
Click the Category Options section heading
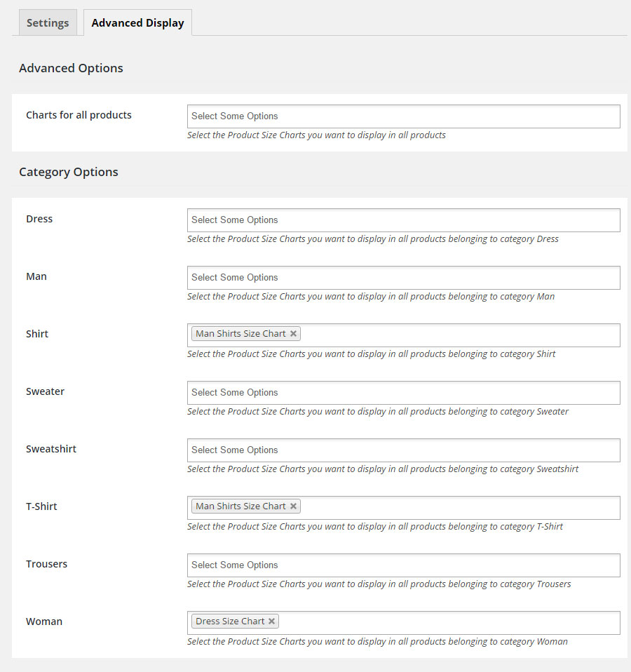click(69, 172)
